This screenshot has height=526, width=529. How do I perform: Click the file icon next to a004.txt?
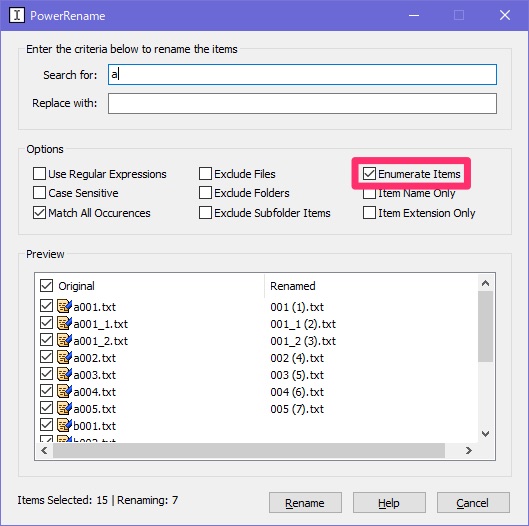[64, 391]
